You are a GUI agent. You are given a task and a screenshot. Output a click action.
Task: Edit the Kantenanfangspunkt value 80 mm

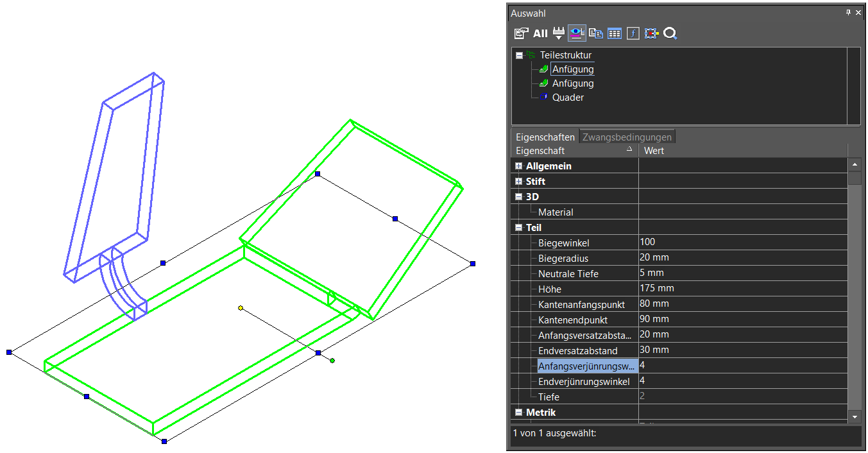click(743, 304)
